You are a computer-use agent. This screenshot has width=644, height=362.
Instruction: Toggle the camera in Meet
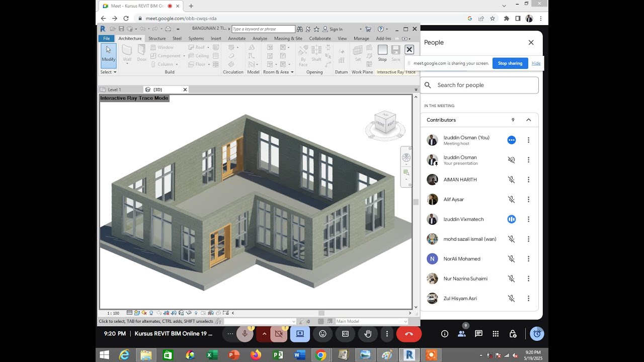click(279, 333)
